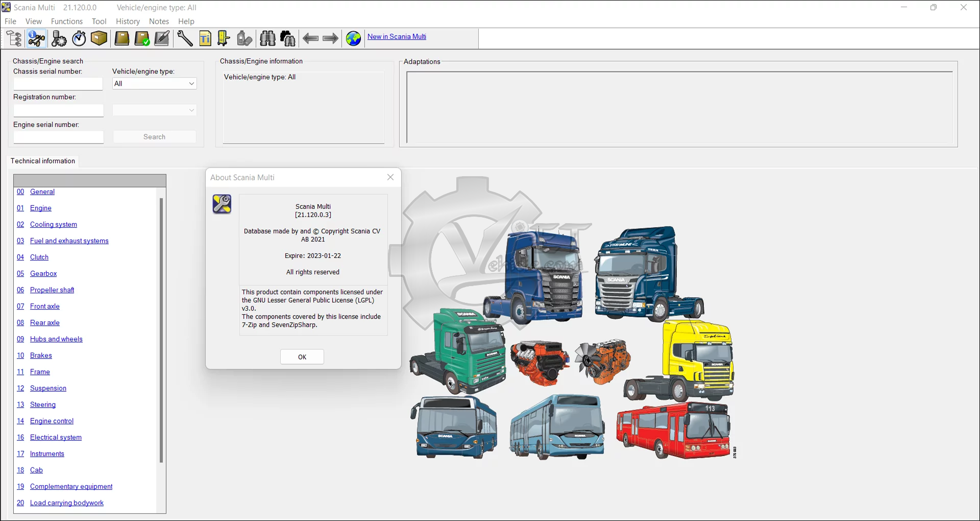980x521 pixels.
Task: Focus the Chassis serial number field
Action: click(x=58, y=84)
